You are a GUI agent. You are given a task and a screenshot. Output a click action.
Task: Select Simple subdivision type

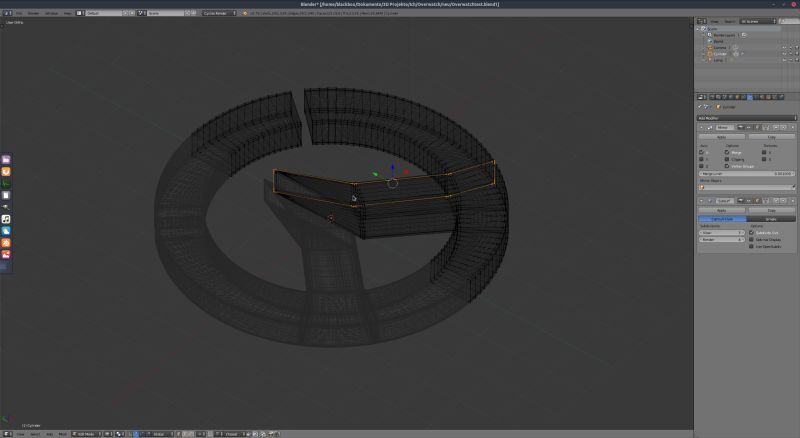(771, 219)
